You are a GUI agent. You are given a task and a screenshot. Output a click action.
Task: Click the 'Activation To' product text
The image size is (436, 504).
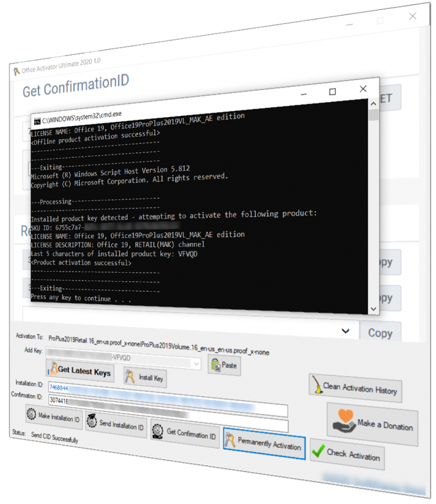coord(159,345)
